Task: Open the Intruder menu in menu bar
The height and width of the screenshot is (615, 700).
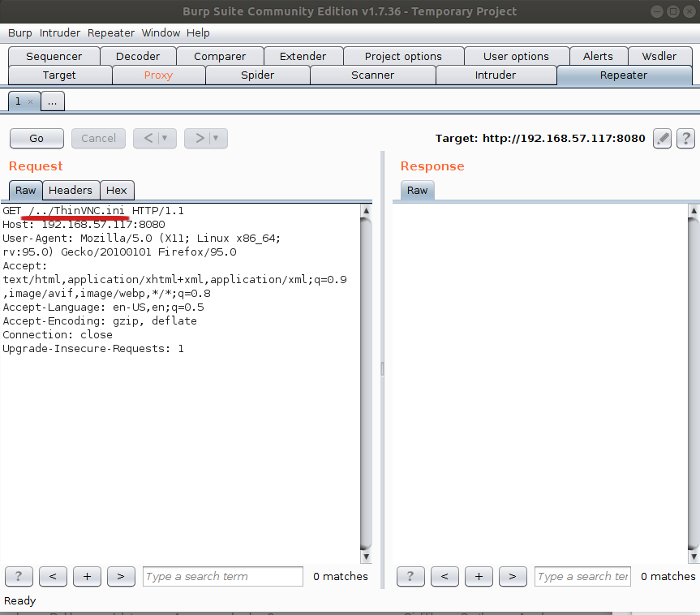Action: coord(60,33)
